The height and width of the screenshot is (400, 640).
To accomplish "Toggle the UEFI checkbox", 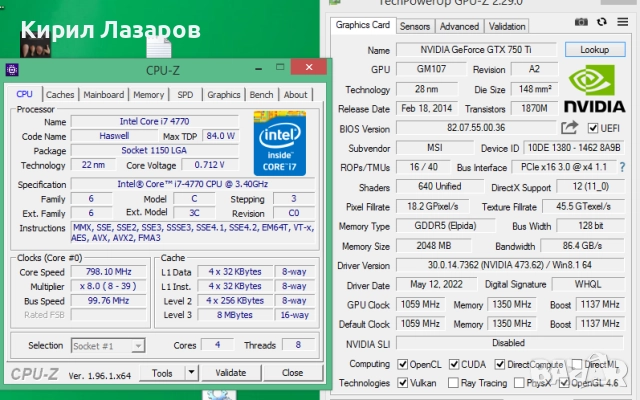I will click(593, 128).
